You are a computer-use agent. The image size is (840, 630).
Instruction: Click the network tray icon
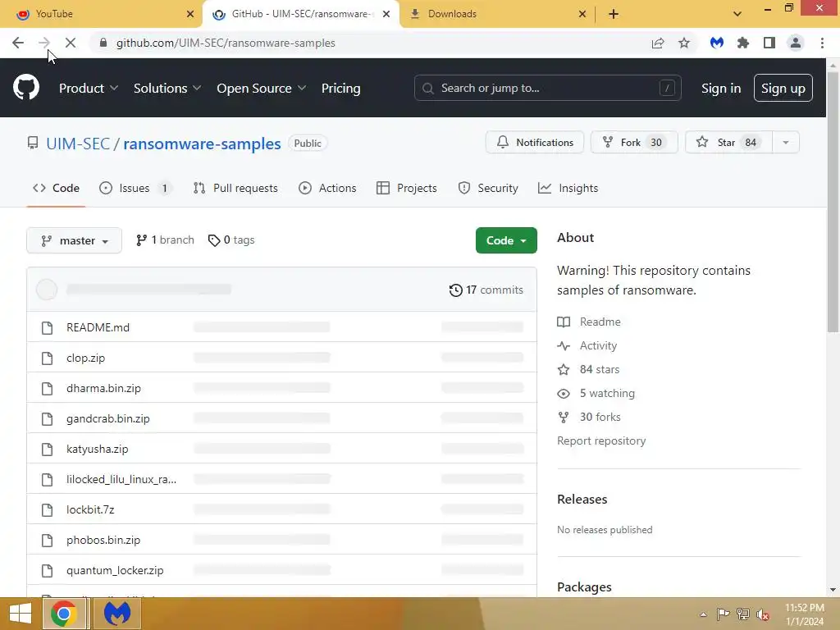743,614
